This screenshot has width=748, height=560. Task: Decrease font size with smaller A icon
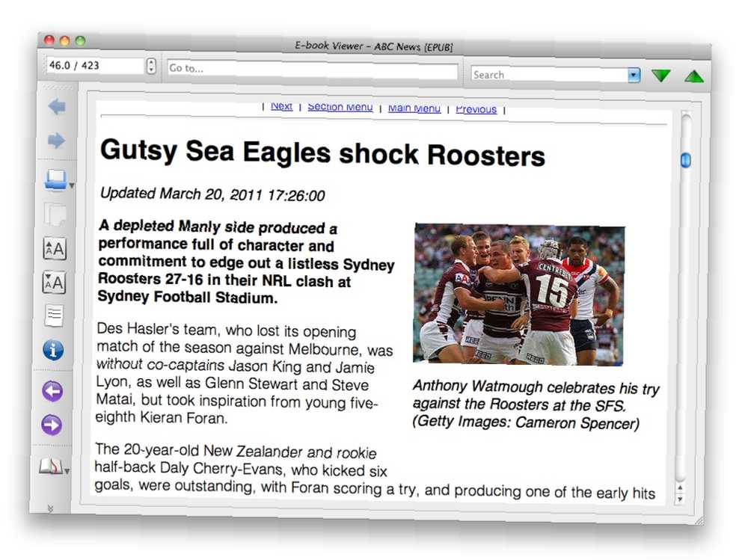54,283
